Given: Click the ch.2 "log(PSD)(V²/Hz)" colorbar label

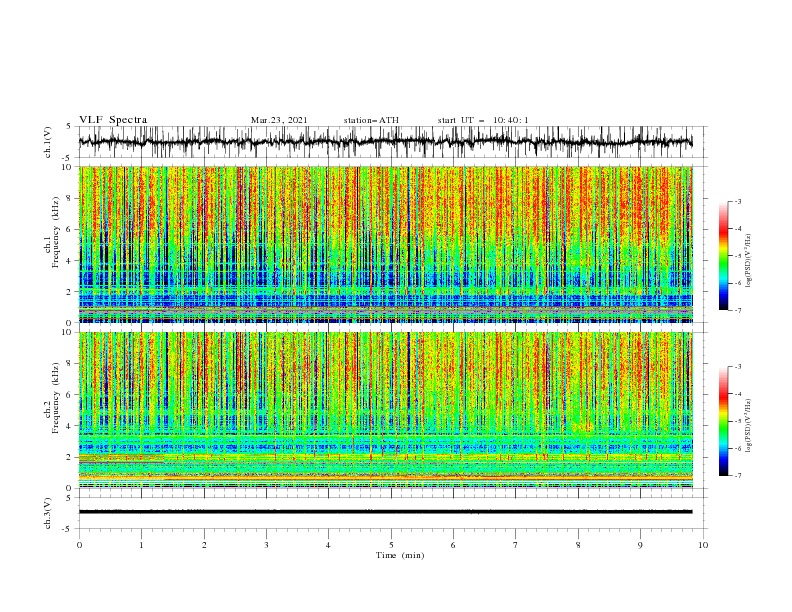Looking at the screenshot, I should (748, 426).
